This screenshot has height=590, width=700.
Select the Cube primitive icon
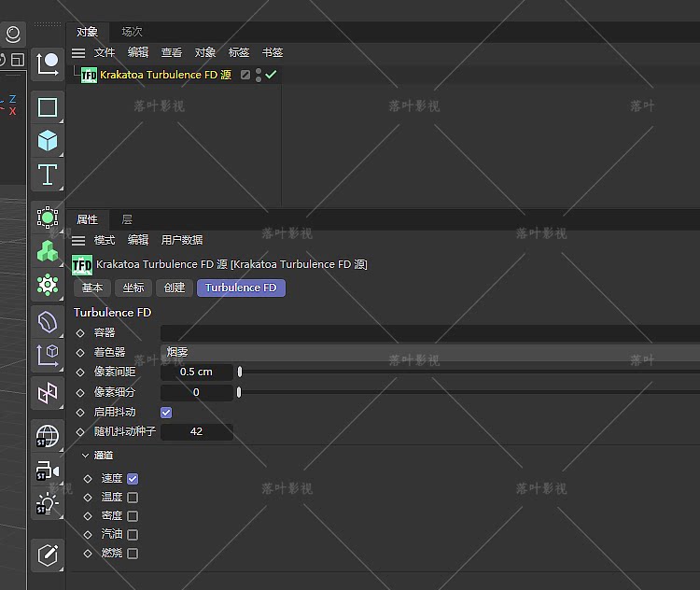[48, 141]
